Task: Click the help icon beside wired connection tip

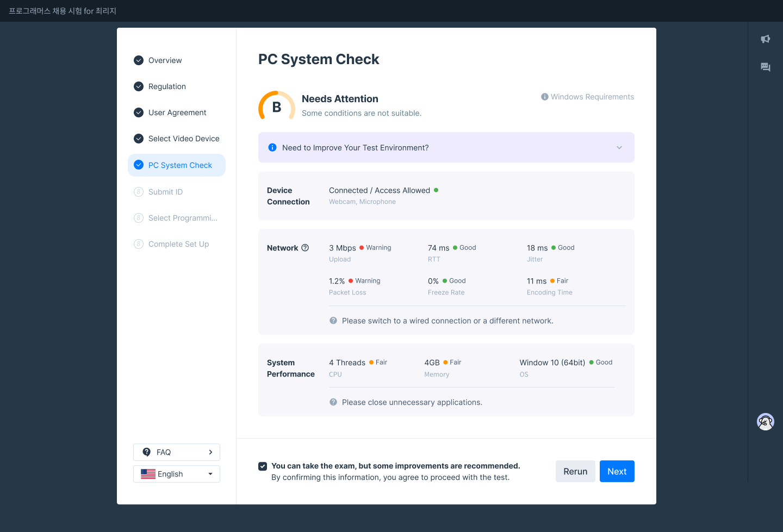Action: click(333, 321)
